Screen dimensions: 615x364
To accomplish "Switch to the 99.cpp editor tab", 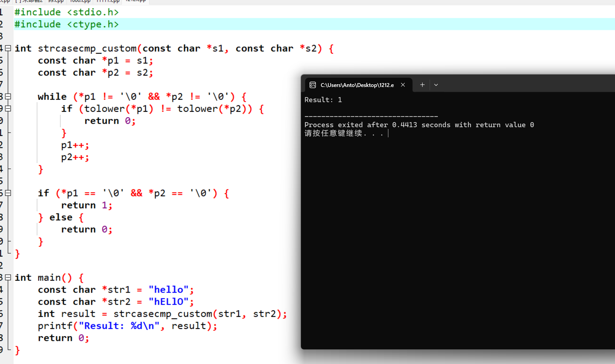I will click(56, 1).
